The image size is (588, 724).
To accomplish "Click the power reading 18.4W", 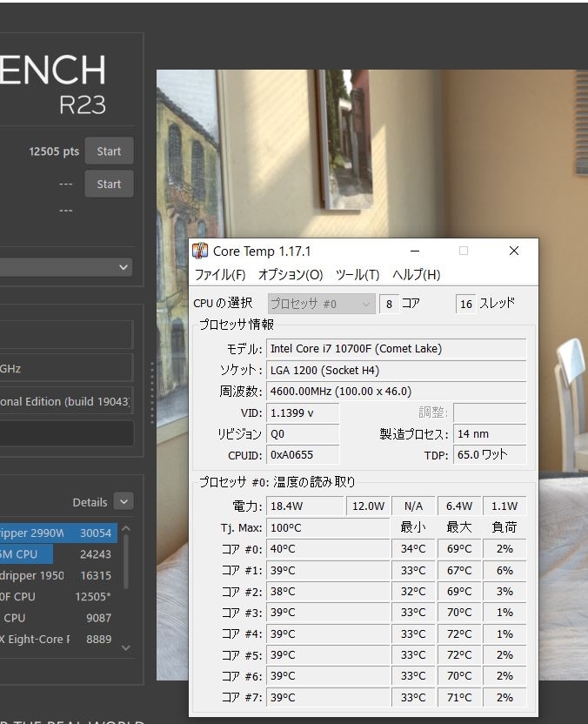I will [304, 506].
